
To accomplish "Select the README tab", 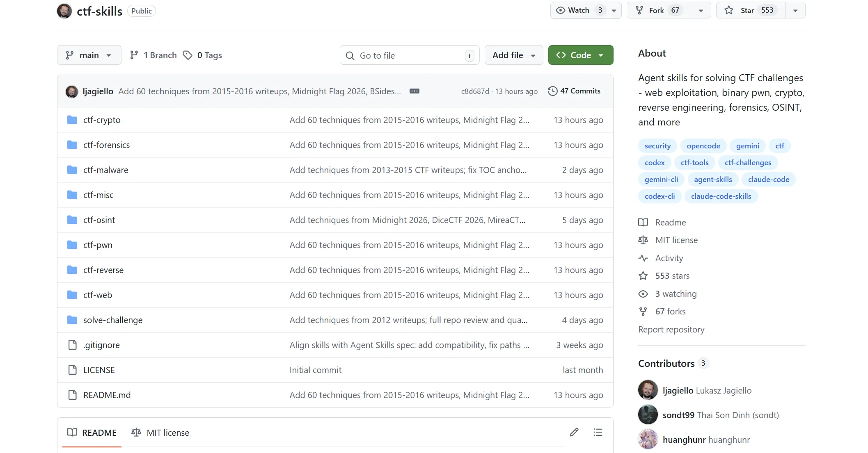I will pos(92,433).
